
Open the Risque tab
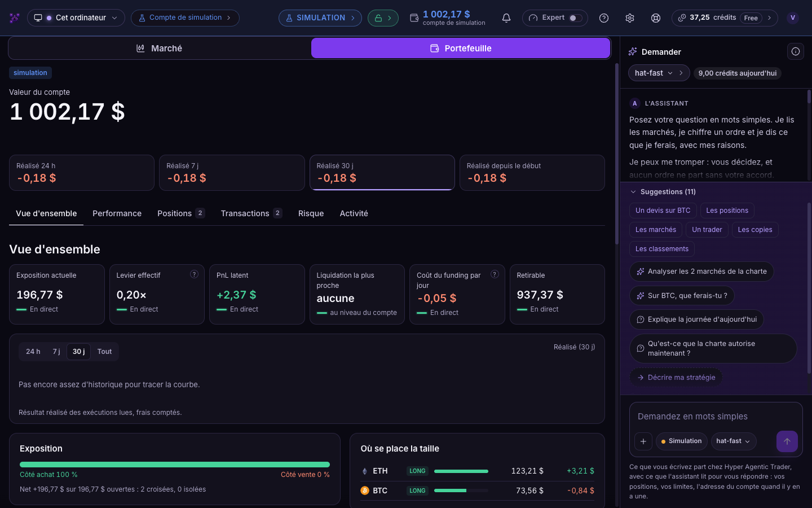[311, 213]
